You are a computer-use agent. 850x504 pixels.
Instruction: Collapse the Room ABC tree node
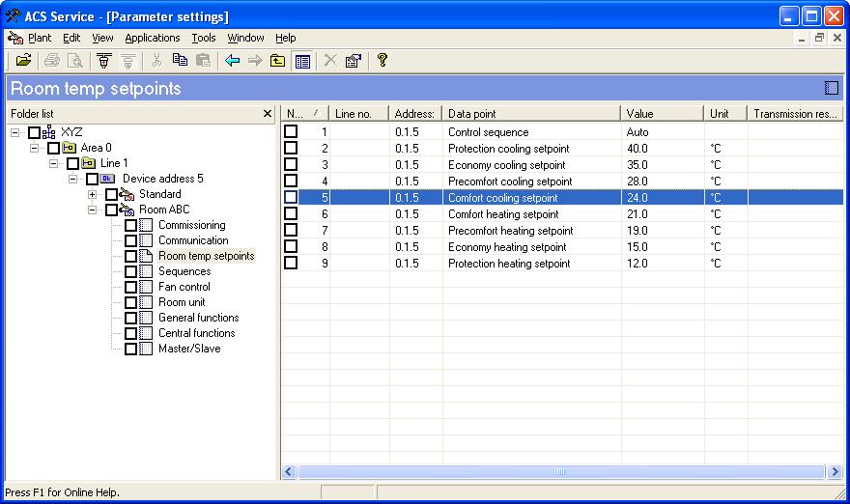point(92,210)
